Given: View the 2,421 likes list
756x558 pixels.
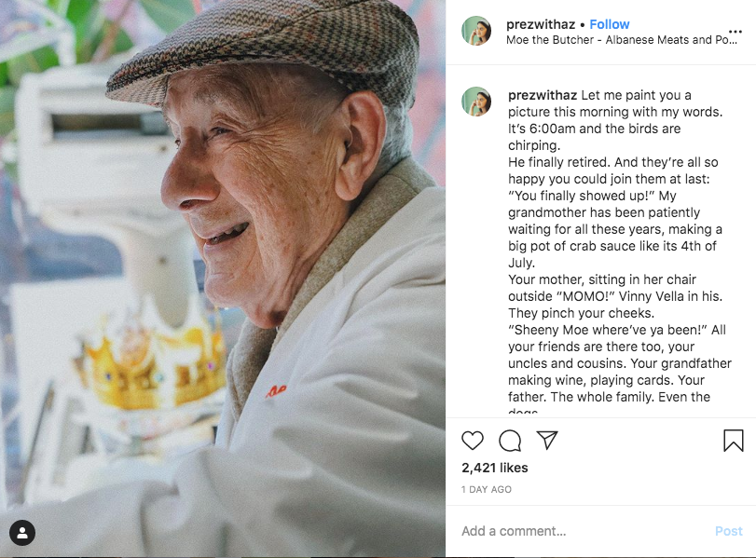Looking at the screenshot, I should click(495, 468).
